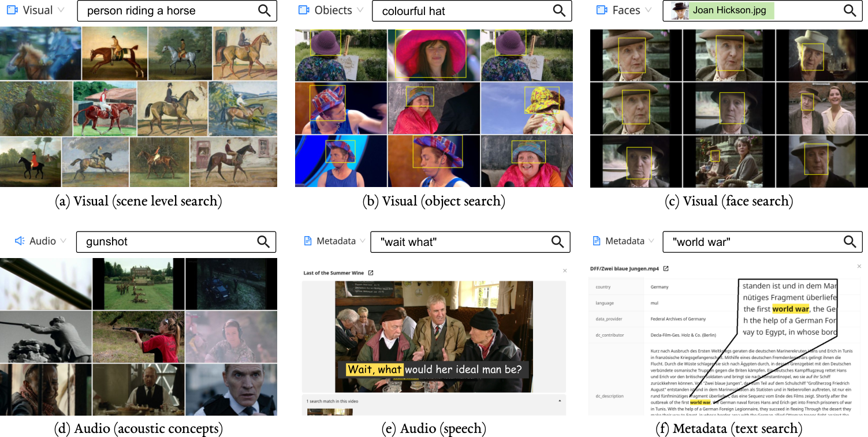Open thumbnail of woman in large pink hat
Viewport: 868px width, 437px height.
434,55
